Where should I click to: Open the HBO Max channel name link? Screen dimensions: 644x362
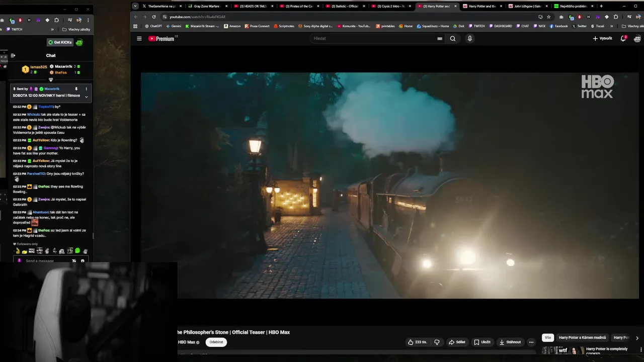pos(187,342)
